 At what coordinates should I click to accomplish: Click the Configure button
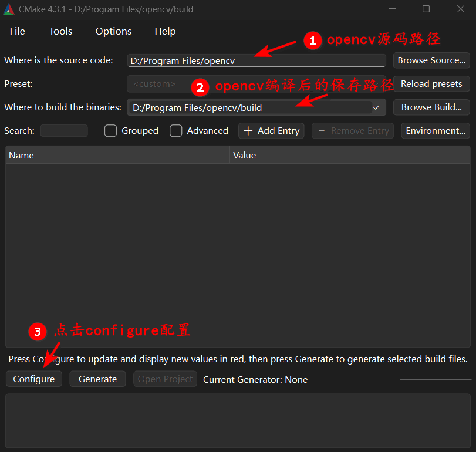tap(33, 379)
